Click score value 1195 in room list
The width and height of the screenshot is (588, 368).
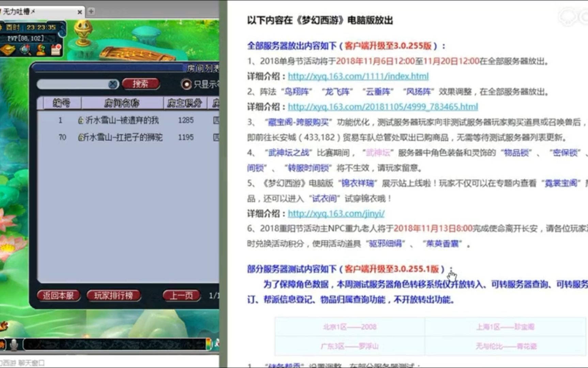tap(186, 137)
